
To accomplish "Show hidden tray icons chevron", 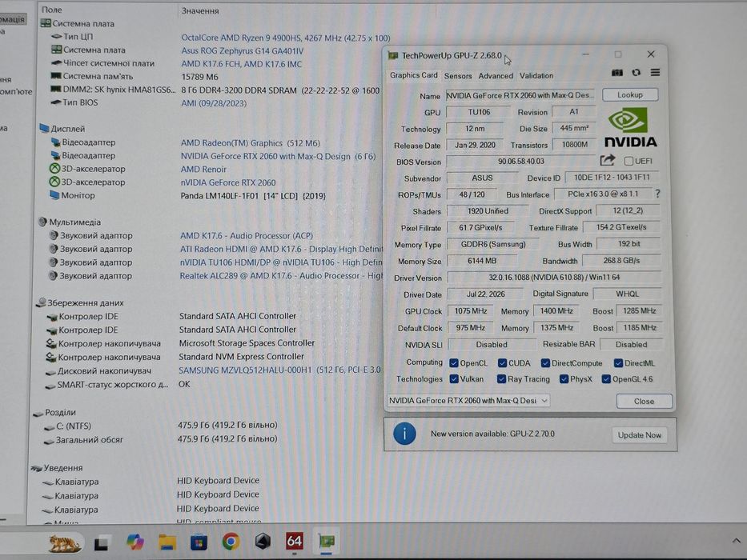I will 736,541.
